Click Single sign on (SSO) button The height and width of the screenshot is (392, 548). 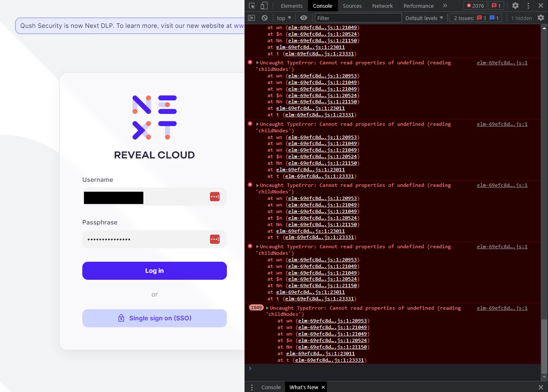[x=154, y=318]
